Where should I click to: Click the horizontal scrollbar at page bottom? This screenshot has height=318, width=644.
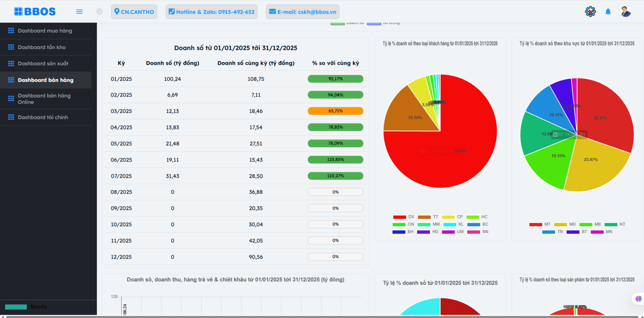(322, 317)
